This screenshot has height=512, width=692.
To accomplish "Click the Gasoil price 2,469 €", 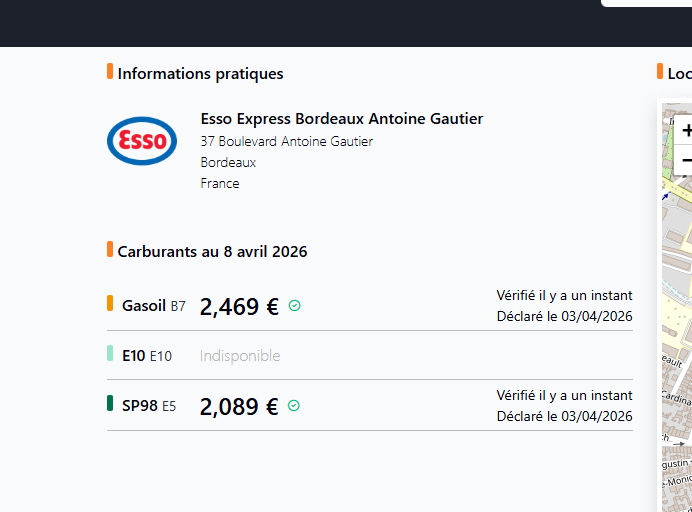I will pyautogui.click(x=239, y=307).
